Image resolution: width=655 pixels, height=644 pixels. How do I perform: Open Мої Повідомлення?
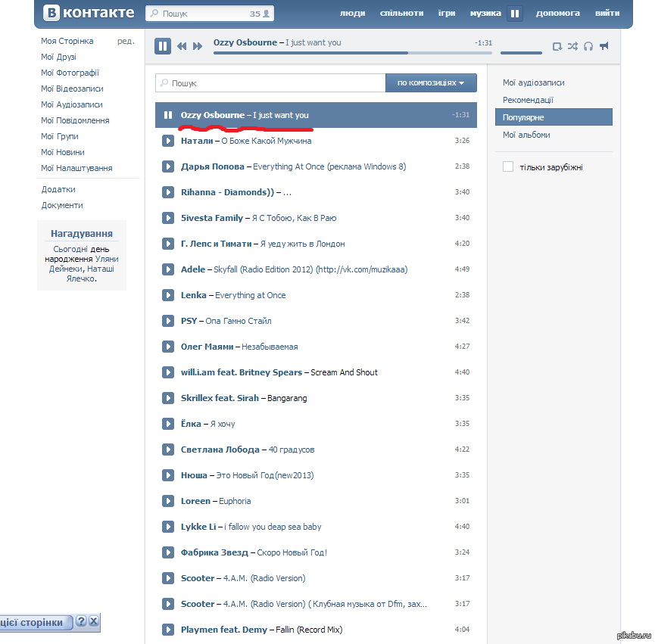[x=75, y=120]
